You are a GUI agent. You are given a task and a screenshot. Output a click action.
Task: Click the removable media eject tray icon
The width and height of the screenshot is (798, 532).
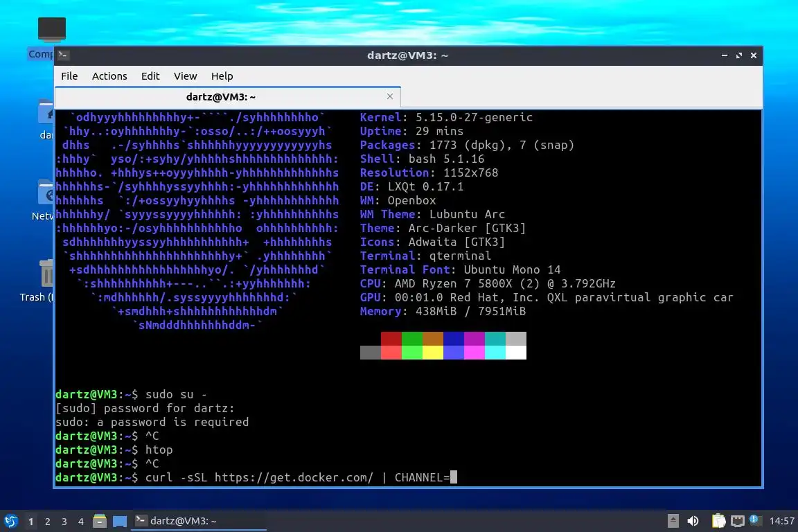673,521
